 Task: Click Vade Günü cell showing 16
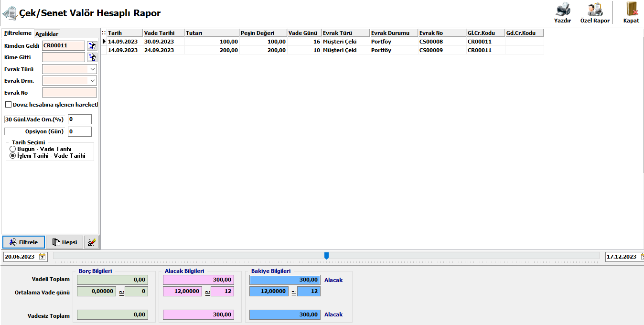point(304,42)
